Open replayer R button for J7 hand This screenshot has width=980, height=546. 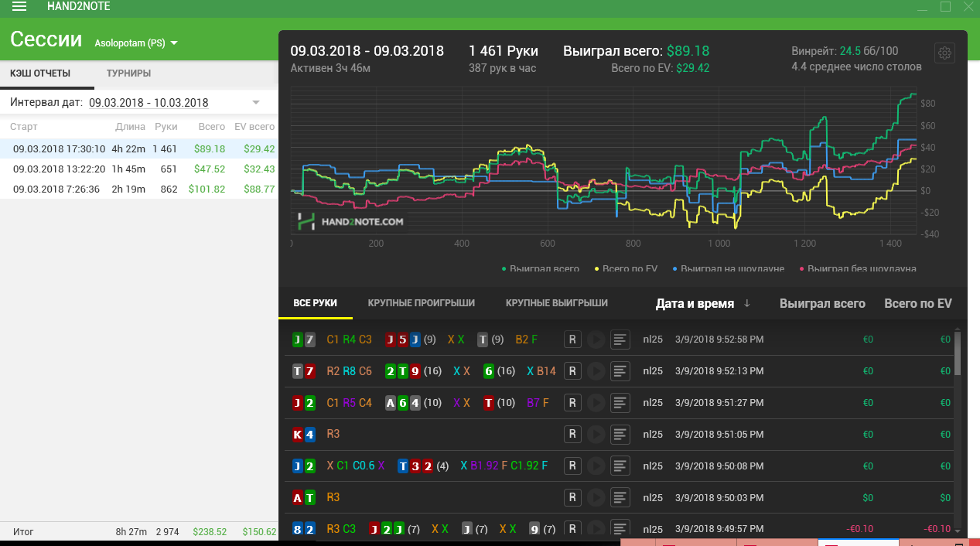point(572,340)
